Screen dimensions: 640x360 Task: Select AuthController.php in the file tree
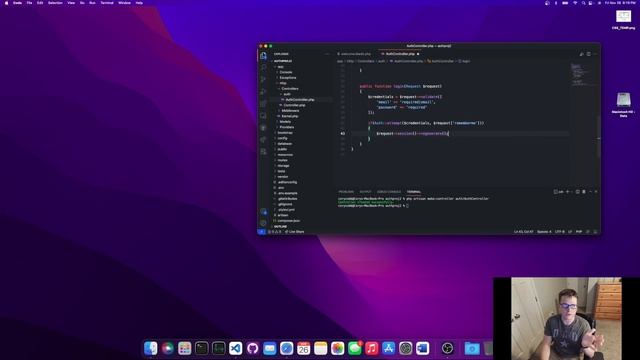[300, 100]
